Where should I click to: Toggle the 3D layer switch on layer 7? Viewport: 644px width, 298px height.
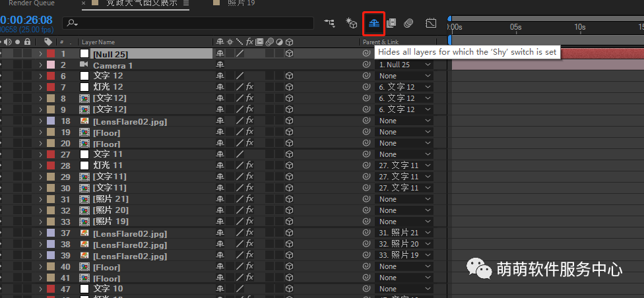290,87
